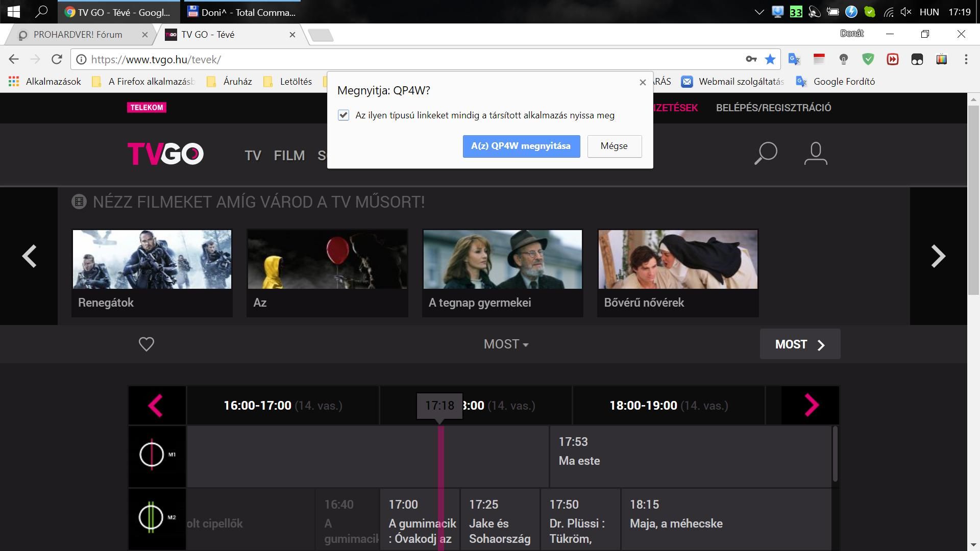Show next films in carousel
The height and width of the screenshot is (551, 980).
pyautogui.click(x=938, y=256)
